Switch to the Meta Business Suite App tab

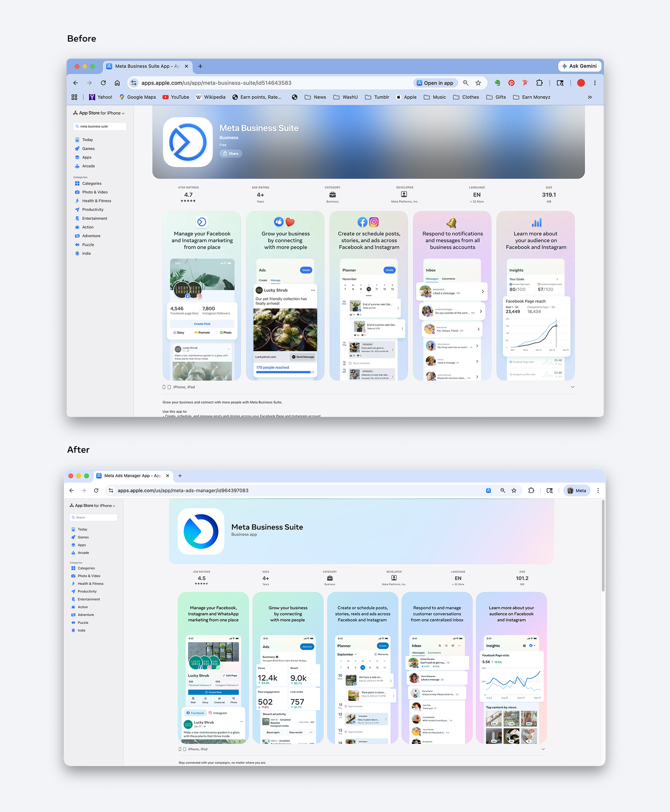coord(147,66)
